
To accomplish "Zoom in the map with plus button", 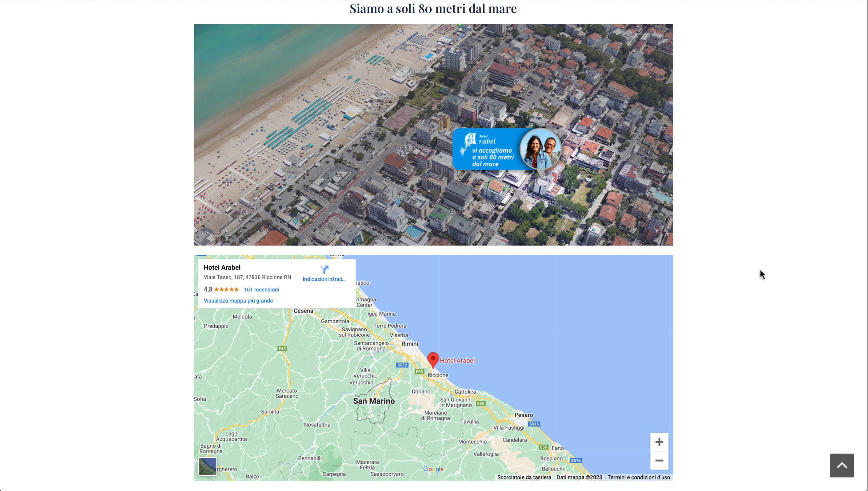I will 659,441.
